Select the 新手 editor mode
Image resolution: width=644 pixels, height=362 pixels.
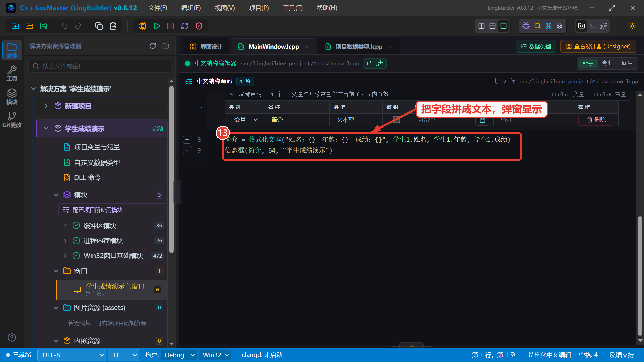[588, 63]
